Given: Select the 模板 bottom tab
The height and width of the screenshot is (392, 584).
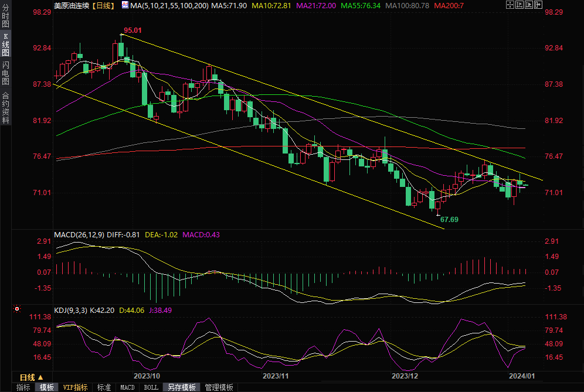Looking at the screenshot, I should click(47, 387).
